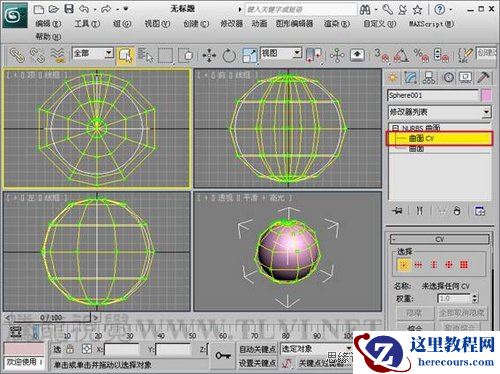Collapse the NURBS 曲面 stack entry
This screenshot has height=374, width=500.
point(395,128)
